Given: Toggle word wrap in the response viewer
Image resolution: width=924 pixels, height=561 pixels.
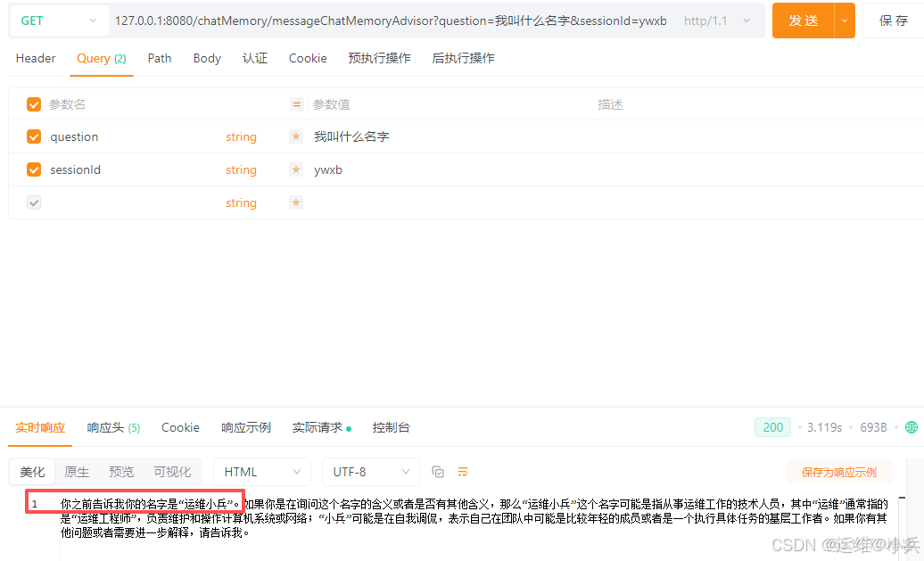Looking at the screenshot, I should [x=462, y=471].
